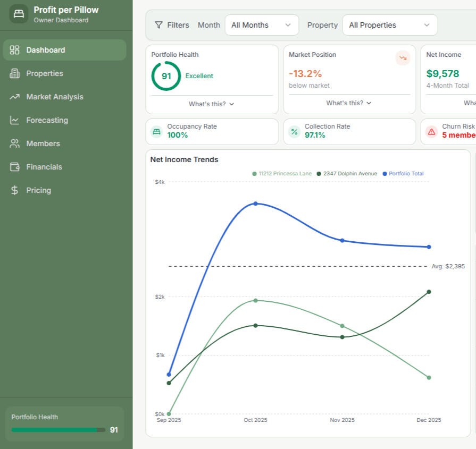Screen dimensions: 476x449
Task: Toggle Portfolio Total series in chart legend
Action: click(x=403, y=174)
